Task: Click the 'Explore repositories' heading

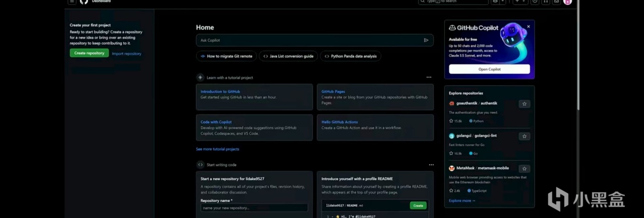Action: 466,93
